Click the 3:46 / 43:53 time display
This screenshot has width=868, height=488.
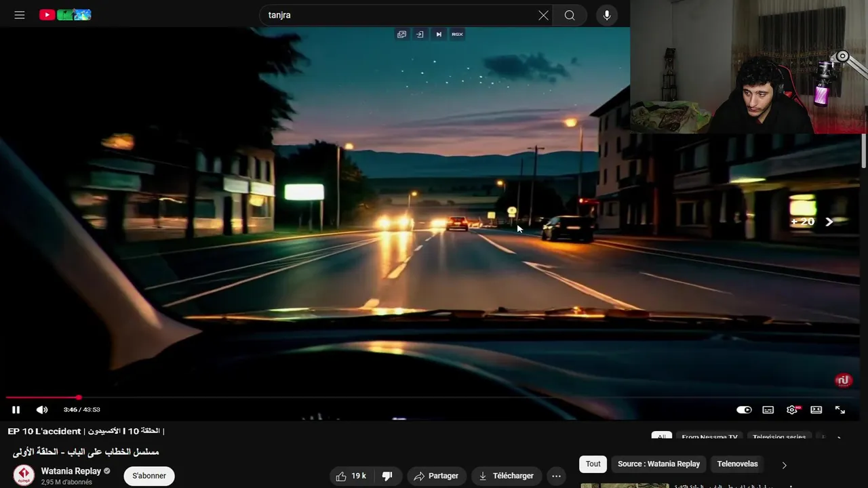(x=81, y=409)
